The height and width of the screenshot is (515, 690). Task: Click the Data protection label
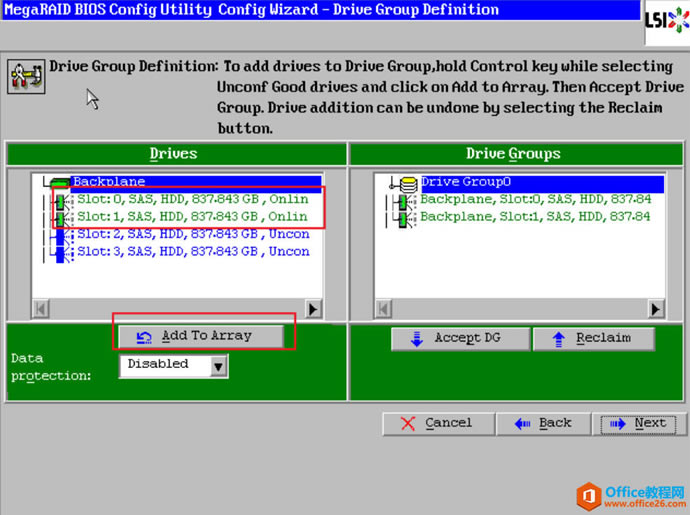pyautogui.click(x=51, y=367)
